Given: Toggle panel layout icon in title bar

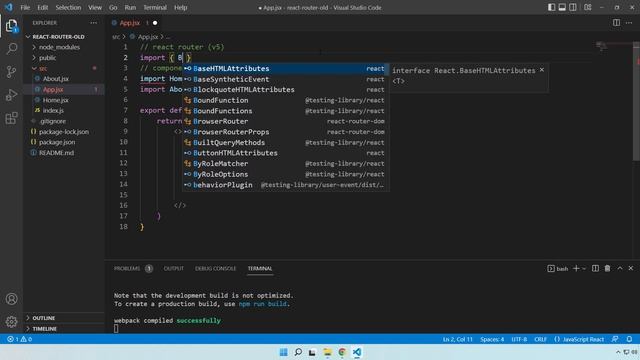Looking at the screenshot, I should point(562,7).
